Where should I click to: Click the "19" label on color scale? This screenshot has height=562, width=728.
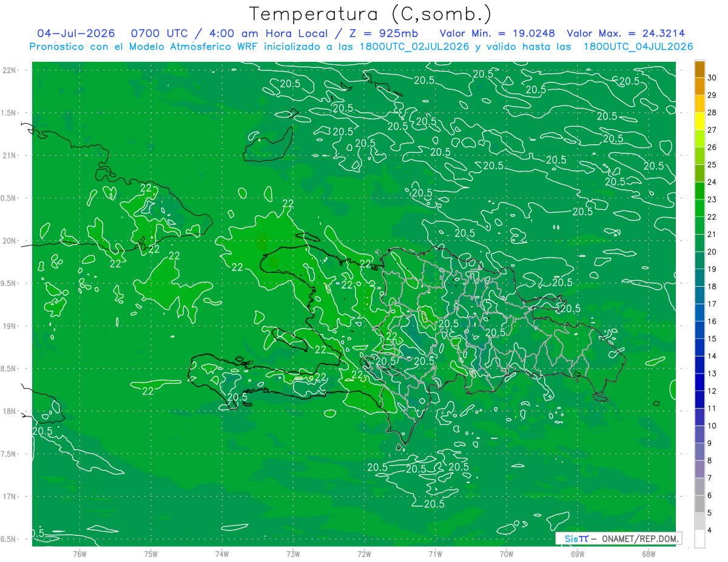(712, 269)
